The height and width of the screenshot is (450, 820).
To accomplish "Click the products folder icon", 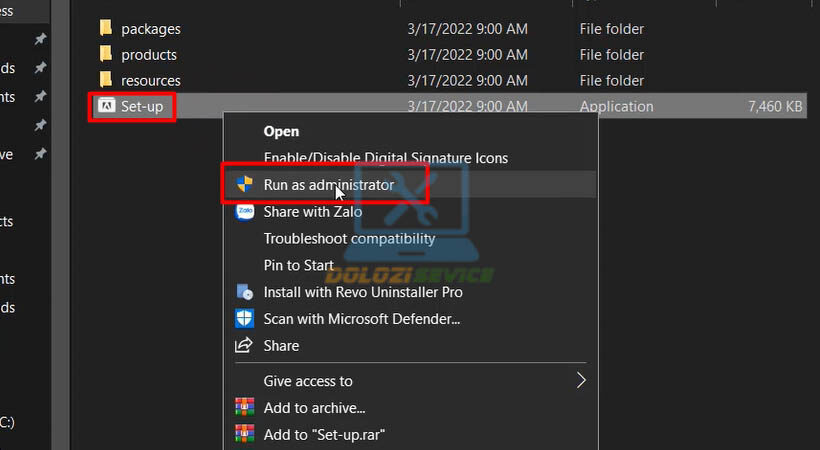I will click(106, 54).
